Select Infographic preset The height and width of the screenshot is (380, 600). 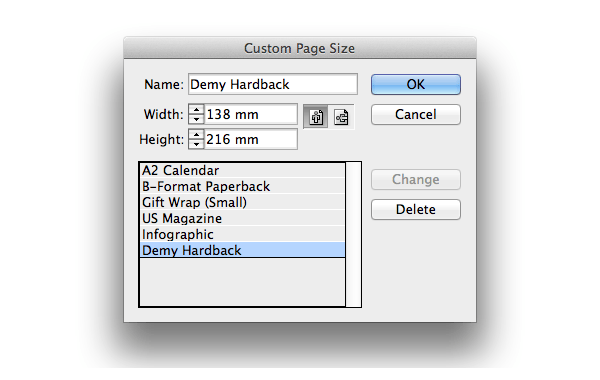point(242,234)
